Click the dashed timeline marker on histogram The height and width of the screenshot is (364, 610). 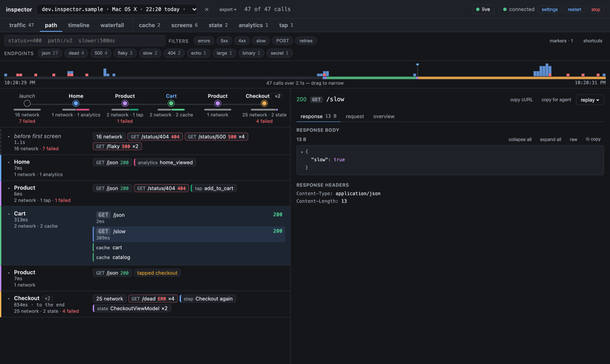(x=417, y=70)
